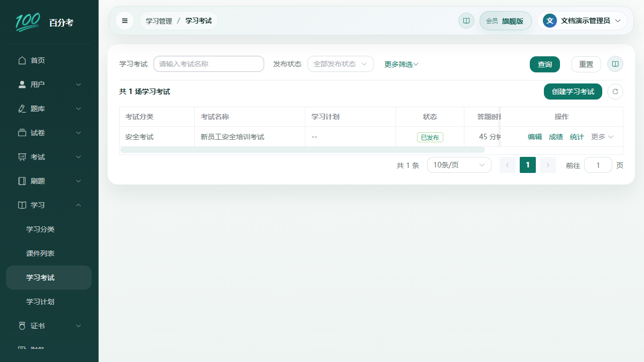Go to 首页 in sidebar

point(49,60)
